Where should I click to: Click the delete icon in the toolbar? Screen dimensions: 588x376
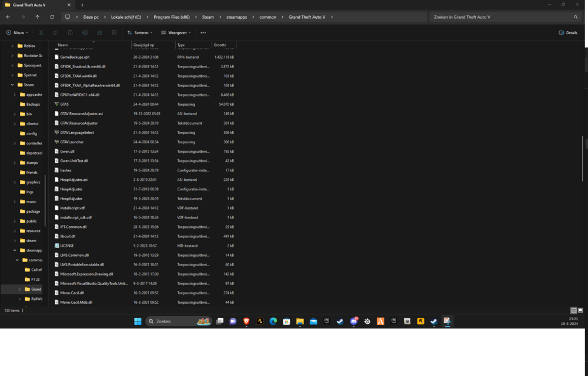(x=113, y=33)
